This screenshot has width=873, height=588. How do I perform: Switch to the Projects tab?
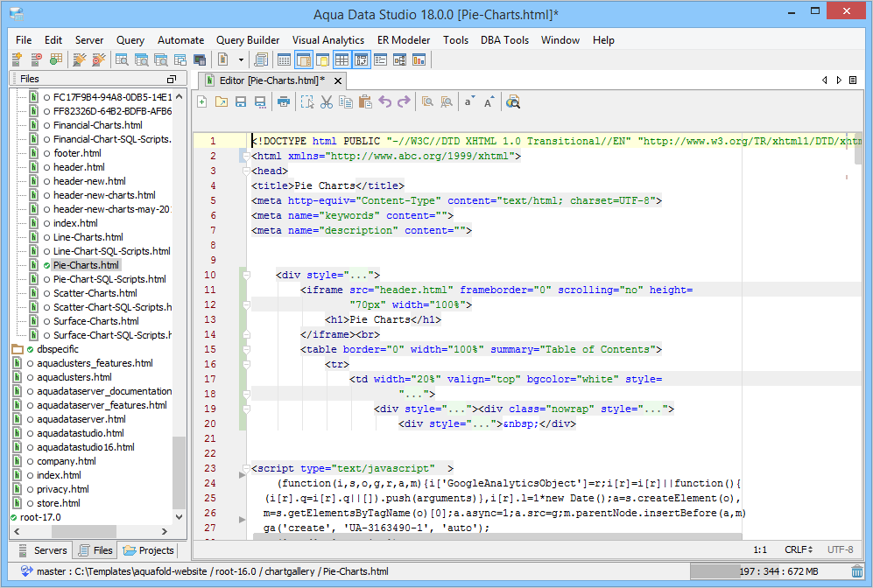[x=148, y=550]
